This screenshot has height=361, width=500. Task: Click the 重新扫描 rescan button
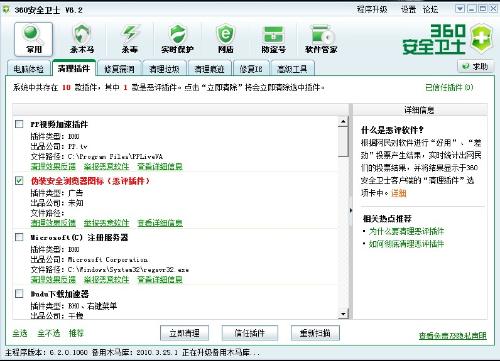pyautogui.click(x=315, y=333)
